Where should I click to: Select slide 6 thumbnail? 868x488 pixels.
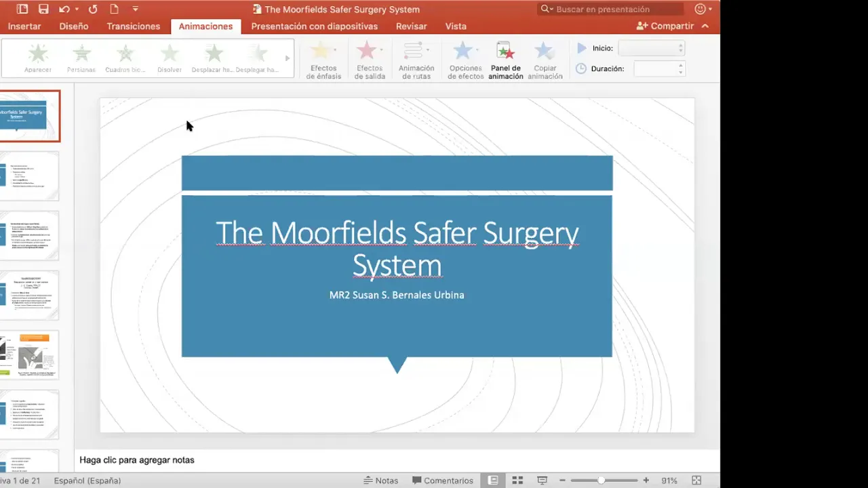pyautogui.click(x=29, y=414)
